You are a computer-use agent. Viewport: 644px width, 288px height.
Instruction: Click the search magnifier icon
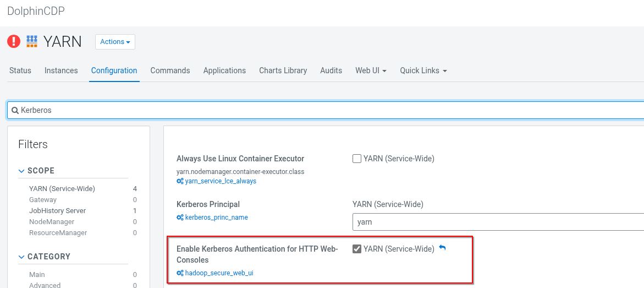[x=15, y=110]
